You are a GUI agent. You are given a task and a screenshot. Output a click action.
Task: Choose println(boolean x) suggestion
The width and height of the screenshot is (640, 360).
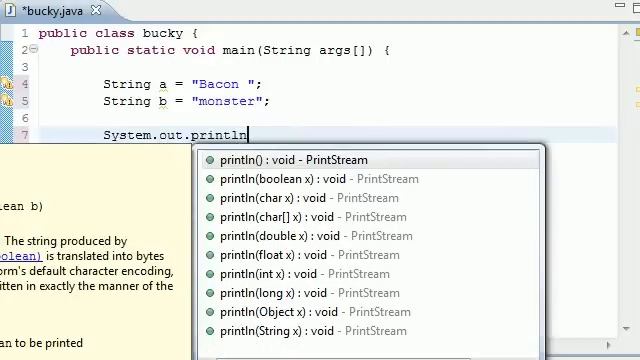click(371, 179)
